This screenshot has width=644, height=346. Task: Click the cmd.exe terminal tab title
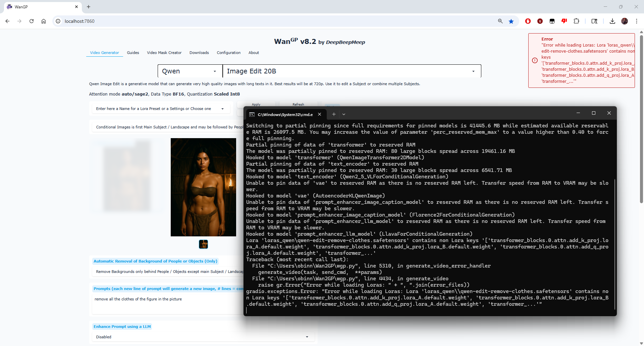click(285, 114)
